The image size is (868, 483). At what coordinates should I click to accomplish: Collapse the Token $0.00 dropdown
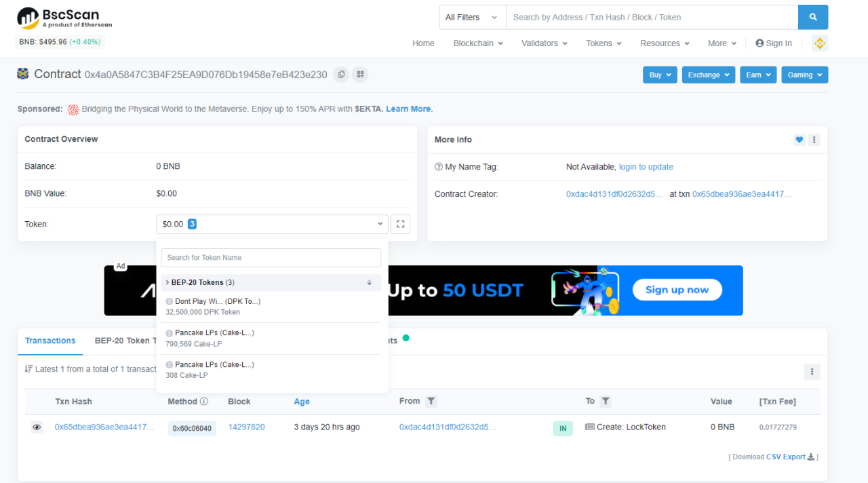click(x=272, y=224)
